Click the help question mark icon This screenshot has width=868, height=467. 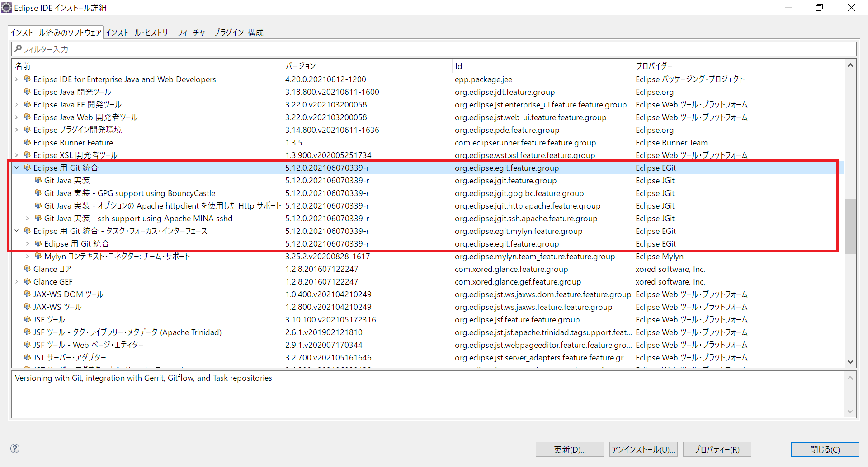click(x=15, y=448)
